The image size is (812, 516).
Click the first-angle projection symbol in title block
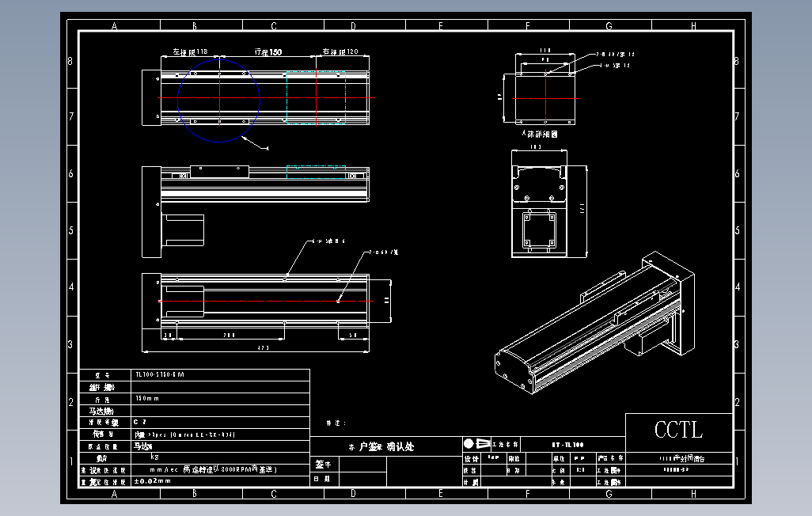click(477, 443)
